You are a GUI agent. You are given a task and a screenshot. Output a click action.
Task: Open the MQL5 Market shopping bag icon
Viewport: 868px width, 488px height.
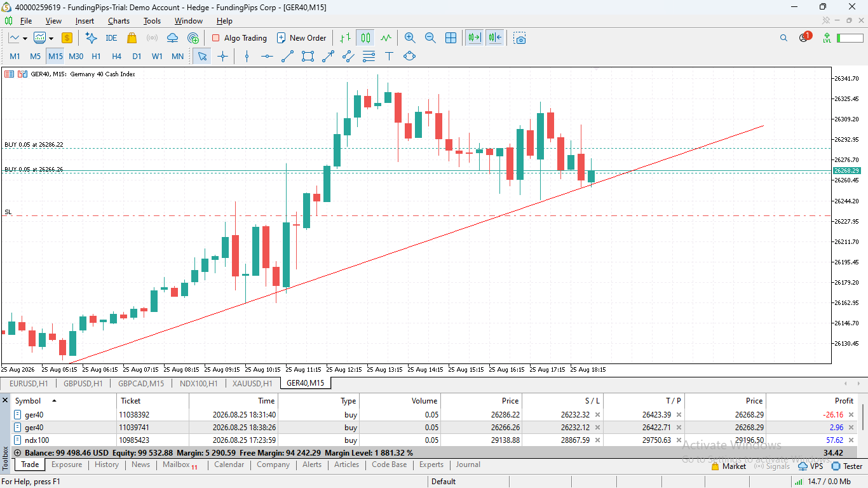pyautogui.click(x=132, y=38)
